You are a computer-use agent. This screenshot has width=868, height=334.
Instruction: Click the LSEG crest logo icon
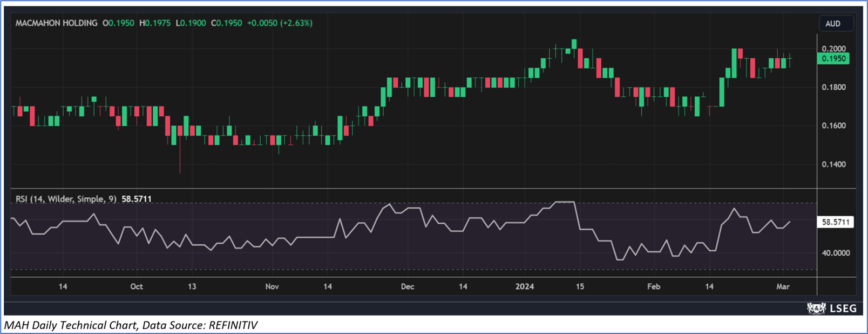pos(816,308)
